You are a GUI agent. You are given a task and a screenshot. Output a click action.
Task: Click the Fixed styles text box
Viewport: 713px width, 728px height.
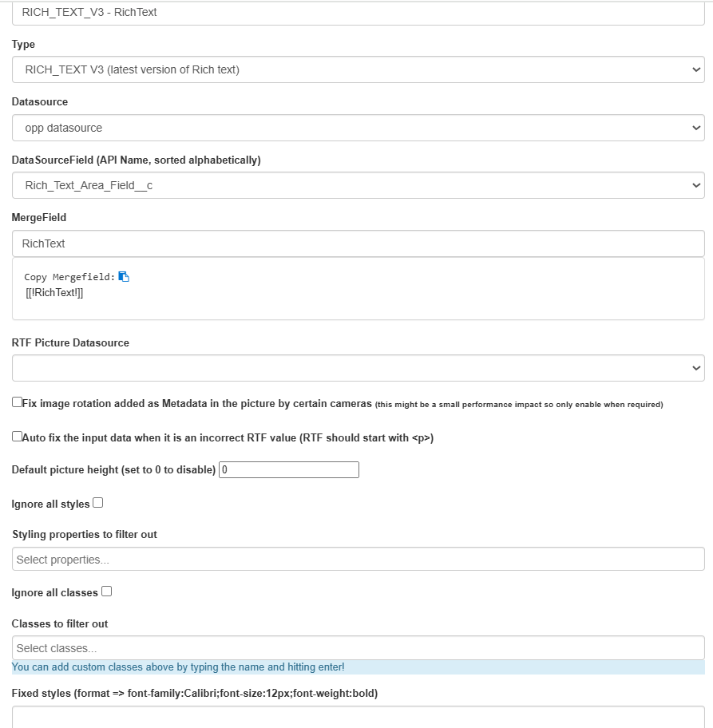[x=358, y=718]
